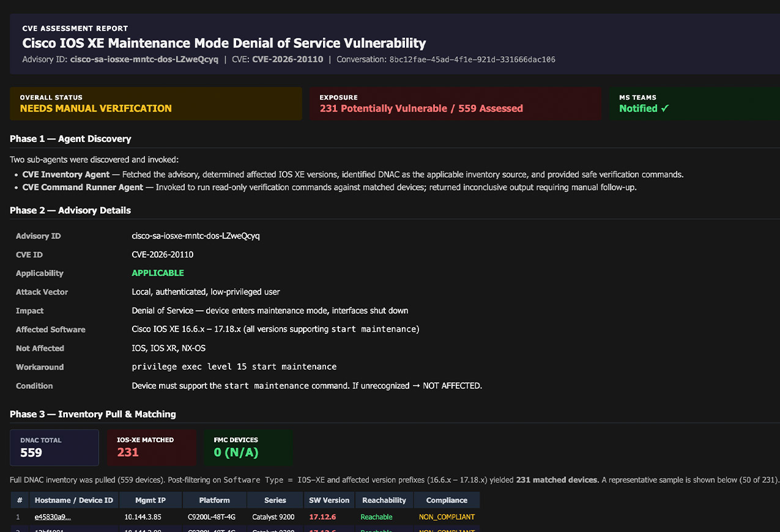Click the Affected Software value text
The height and width of the screenshot is (532, 780).
(276, 330)
